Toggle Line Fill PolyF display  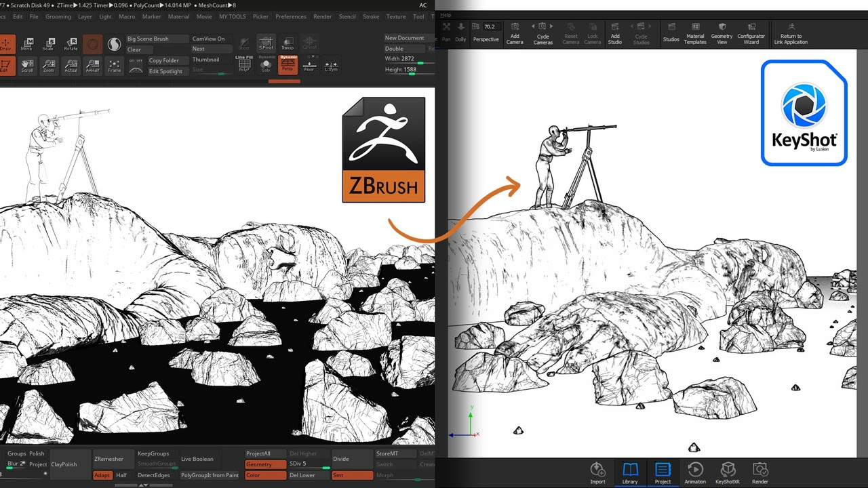[244, 64]
